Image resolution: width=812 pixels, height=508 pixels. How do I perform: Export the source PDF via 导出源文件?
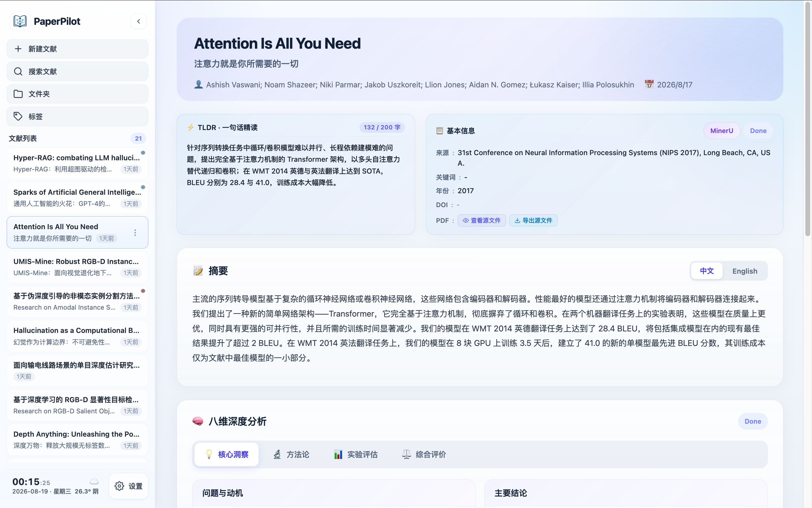coord(533,220)
